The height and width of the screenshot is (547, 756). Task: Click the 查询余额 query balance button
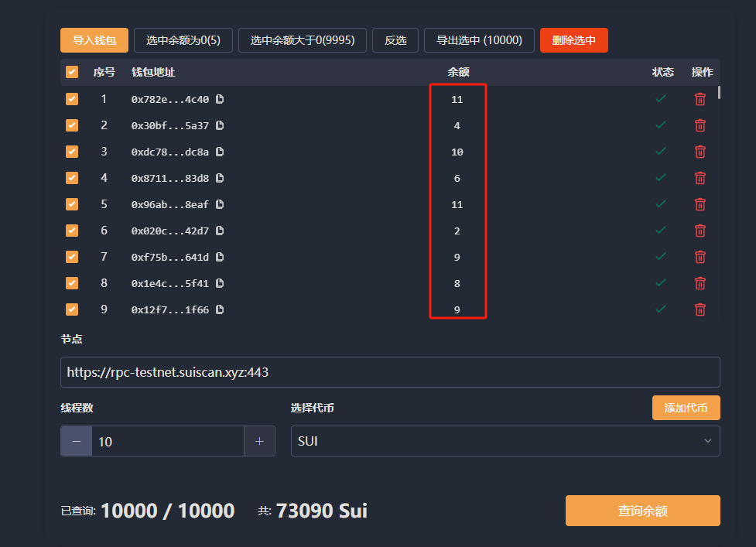(x=643, y=511)
